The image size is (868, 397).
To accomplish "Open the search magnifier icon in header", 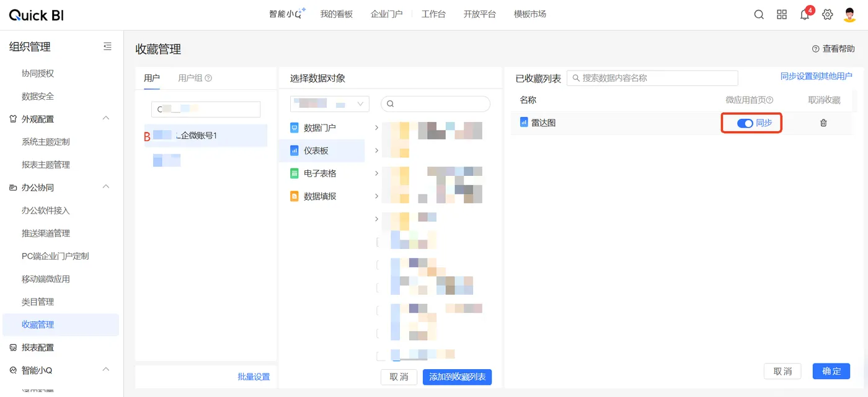I will point(759,15).
